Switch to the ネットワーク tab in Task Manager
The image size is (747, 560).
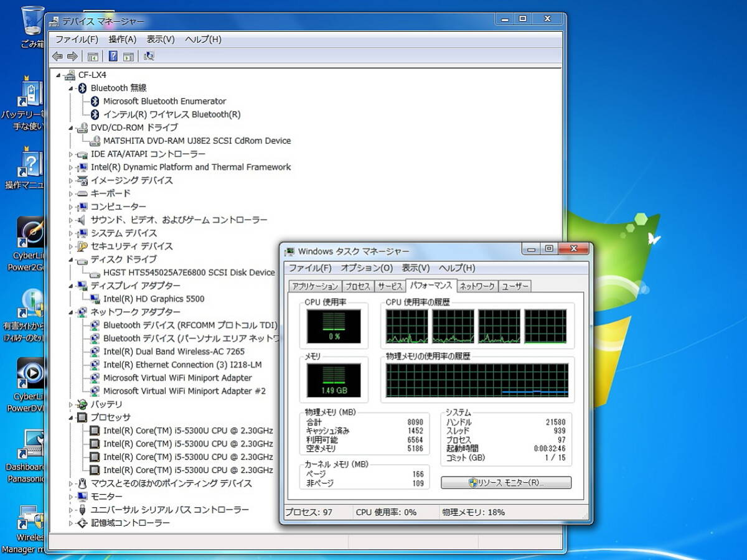pos(477,286)
